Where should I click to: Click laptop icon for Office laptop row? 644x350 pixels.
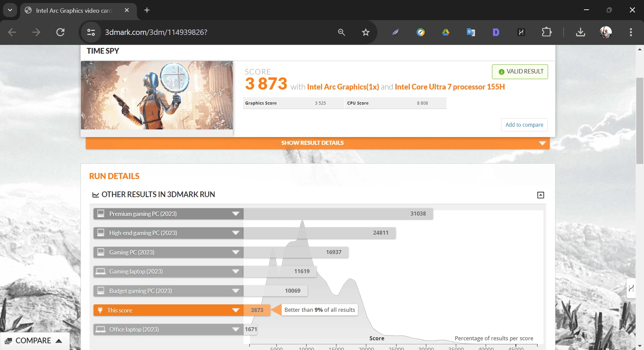(x=101, y=329)
